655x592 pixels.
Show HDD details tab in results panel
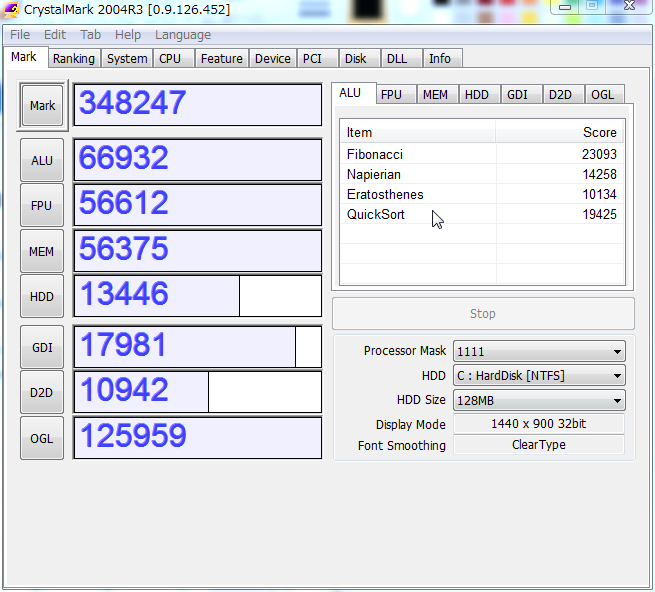click(x=479, y=94)
